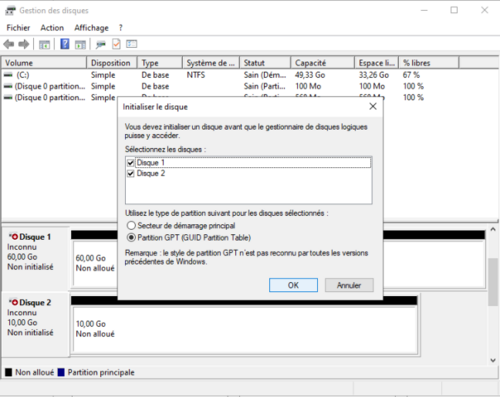The width and height of the screenshot is (500, 397).
Task: Click the 33,26 Go free space cell
Action: click(x=374, y=75)
